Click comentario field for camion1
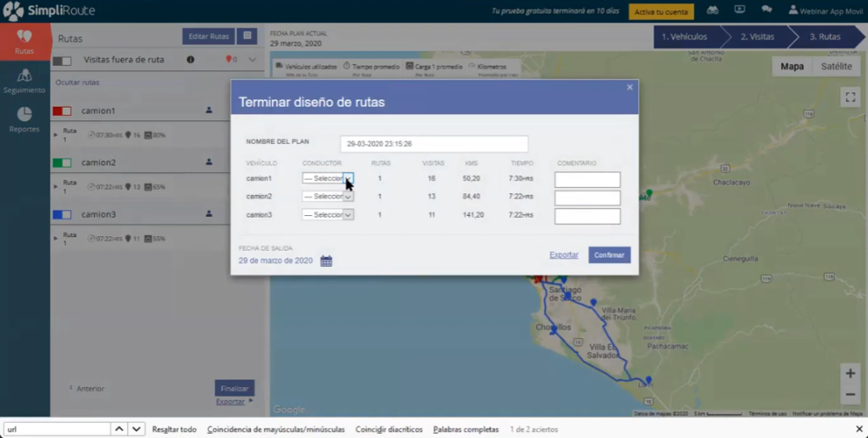The image size is (868, 438). (x=587, y=180)
